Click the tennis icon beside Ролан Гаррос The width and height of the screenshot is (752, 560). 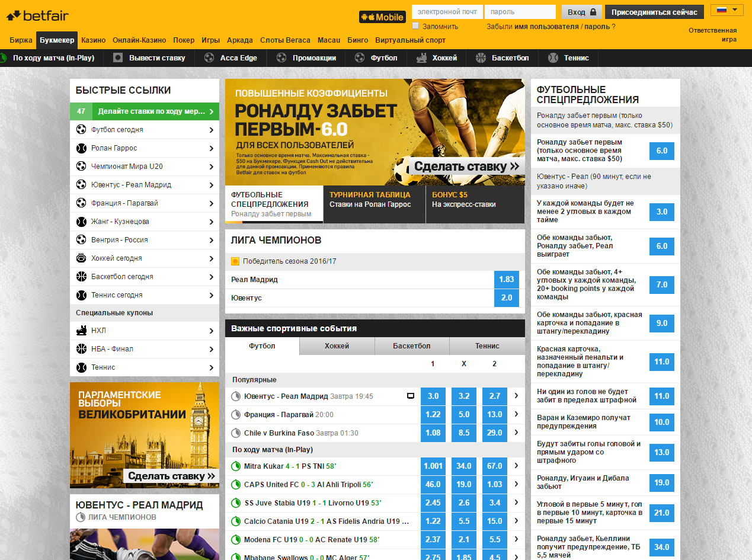click(x=81, y=148)
